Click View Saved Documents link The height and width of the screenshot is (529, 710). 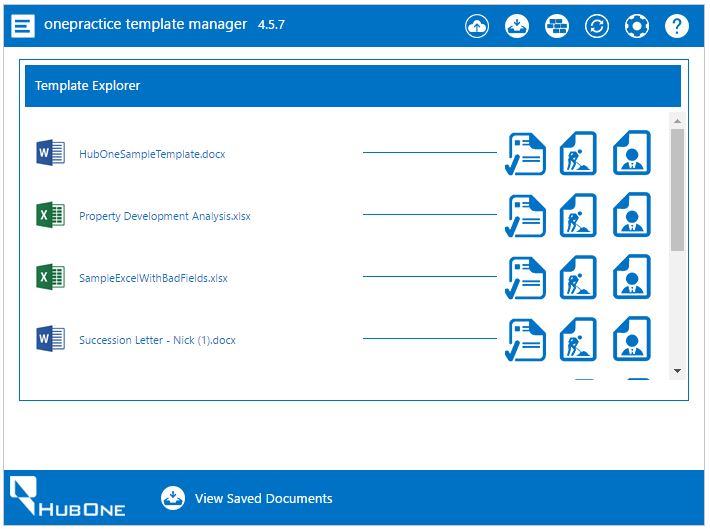[x=264, y=499]
